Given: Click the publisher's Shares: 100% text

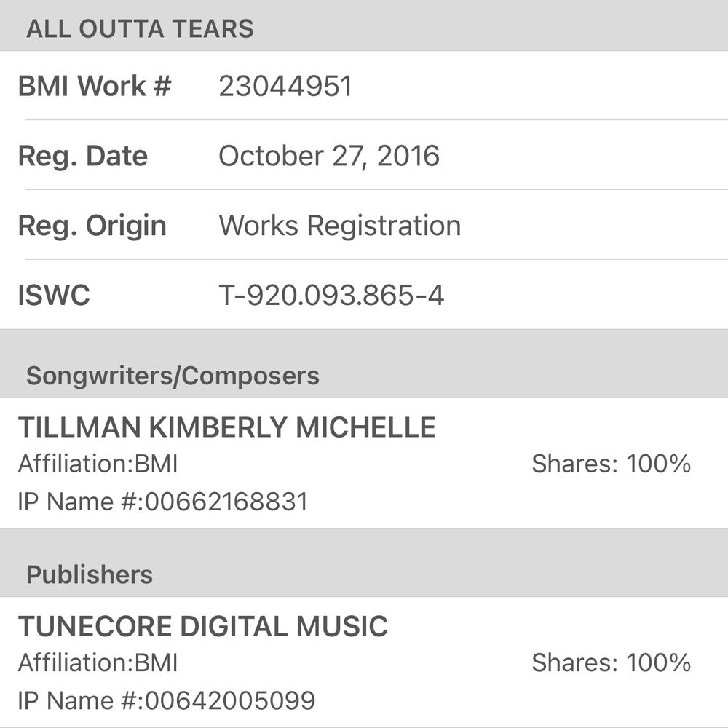Looking at the screenshot, I should 611,663.
